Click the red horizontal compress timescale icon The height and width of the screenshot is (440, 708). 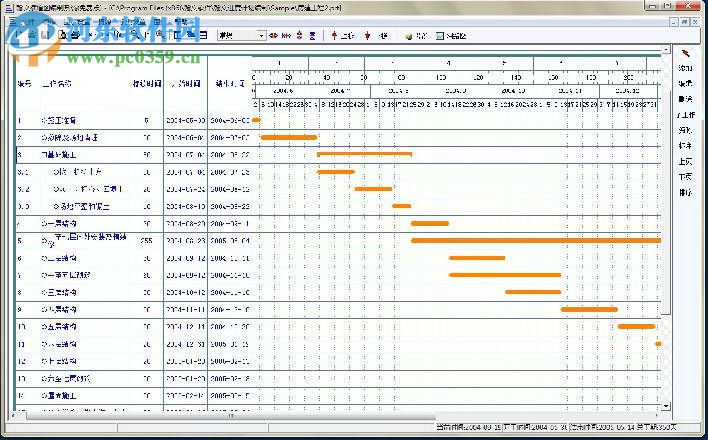click(273, 36)
